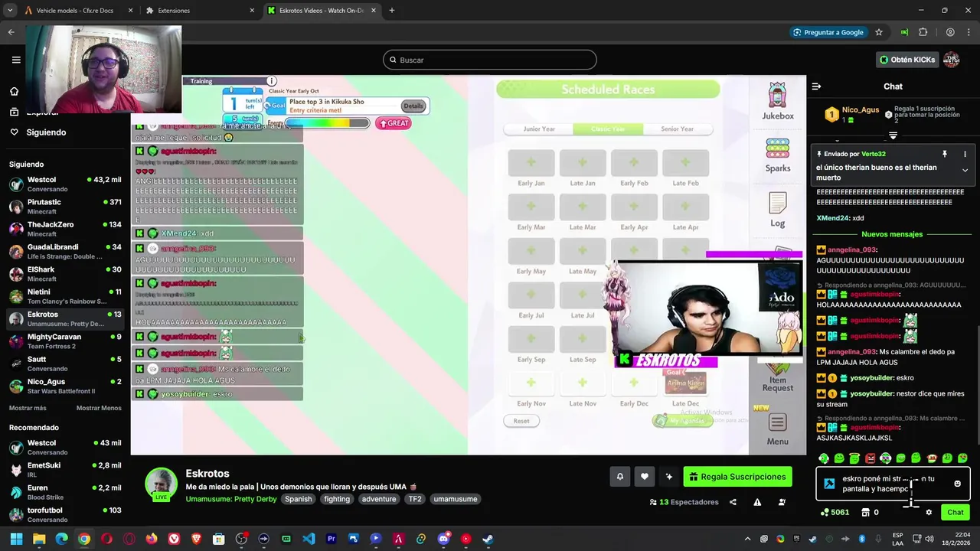Select the Classic Year tab

coord(608,129)
